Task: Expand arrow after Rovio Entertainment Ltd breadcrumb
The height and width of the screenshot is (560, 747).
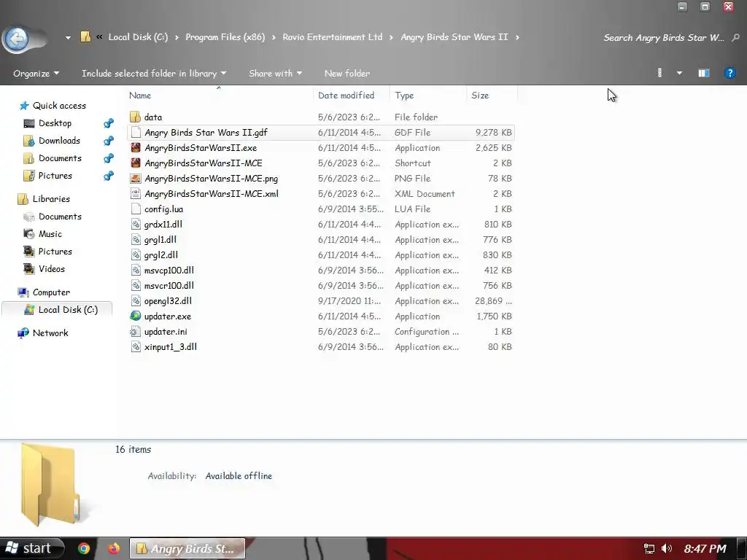Action: [391, 37]
